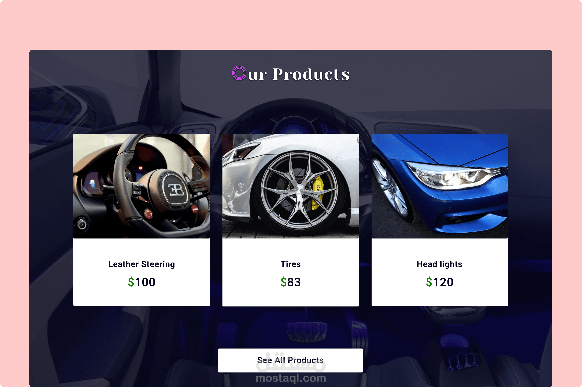This screenshot has width=582, height=392.
Task: Select the Tires product title
Action: 291,264
